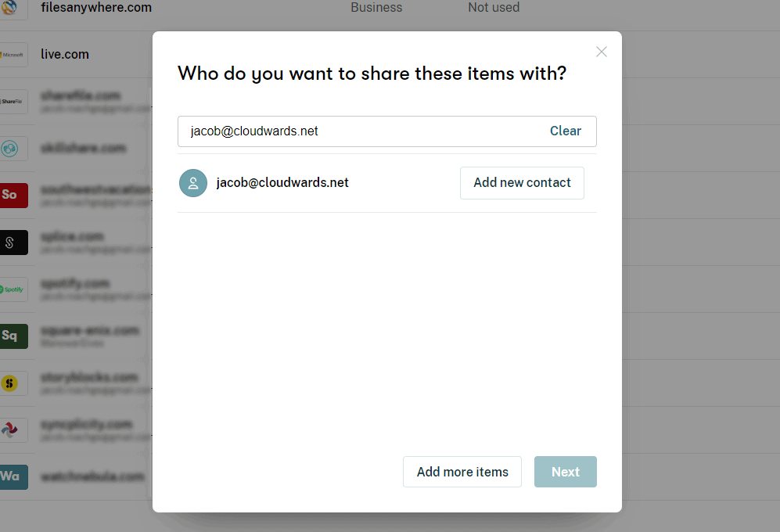The height and width of the screenshot is (532, 780).
Task: Click the Next button
Action: tap(565, 472)
